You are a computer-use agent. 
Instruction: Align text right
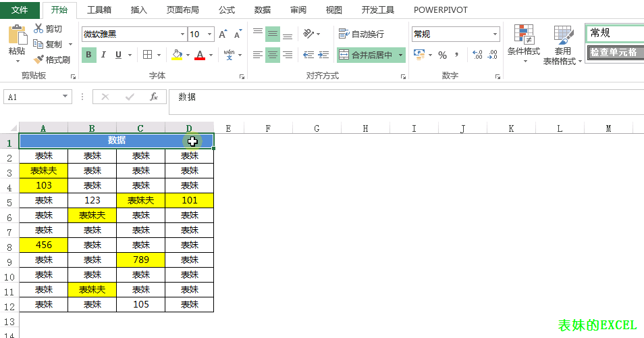pyautogui.click(x=288, y=55)
